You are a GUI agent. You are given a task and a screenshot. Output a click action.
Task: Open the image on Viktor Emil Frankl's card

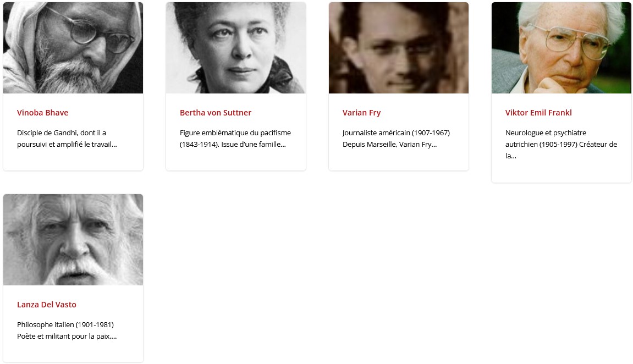click(562, 48)
